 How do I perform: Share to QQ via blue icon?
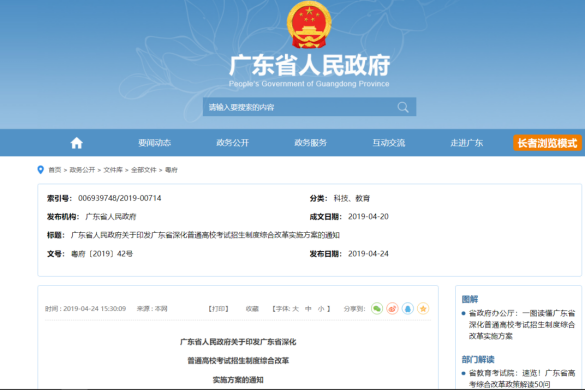(x=407, y=309)
